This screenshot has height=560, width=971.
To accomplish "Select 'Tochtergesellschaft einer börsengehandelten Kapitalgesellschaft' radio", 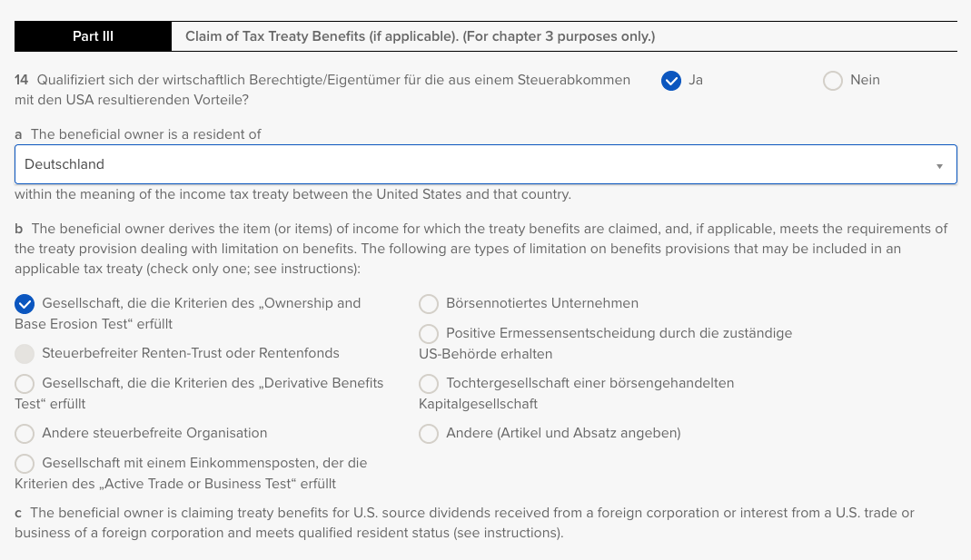I will pos(429,384).
